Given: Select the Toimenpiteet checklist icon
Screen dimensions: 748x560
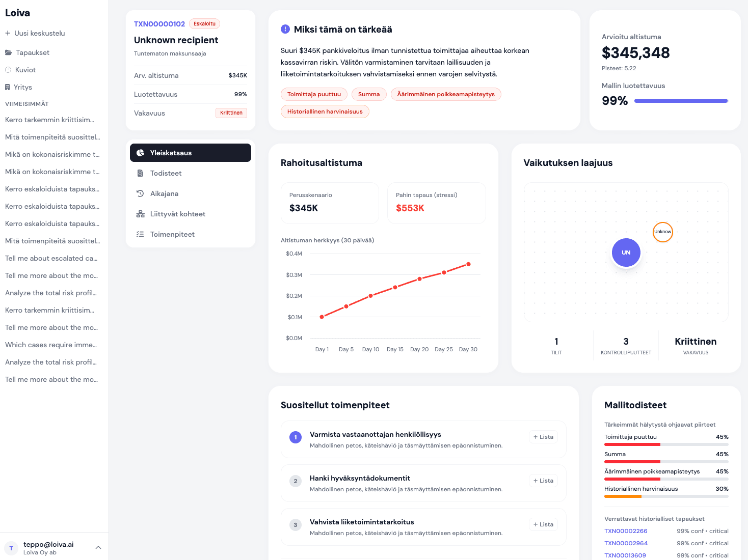Looking at the screenshot, I should coord(141,234).
